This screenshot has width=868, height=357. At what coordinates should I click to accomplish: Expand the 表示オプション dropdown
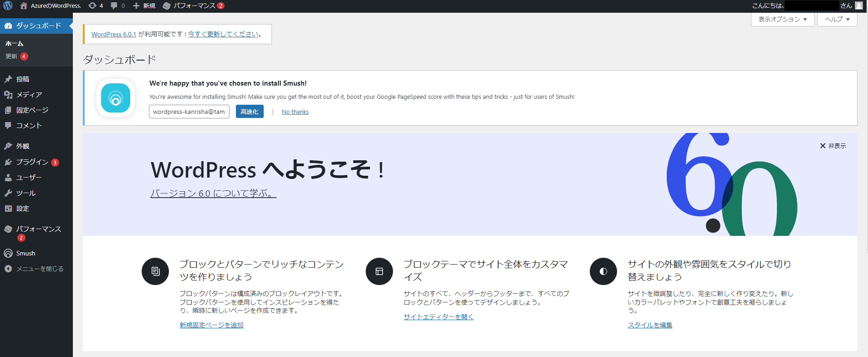pos(783,19)
